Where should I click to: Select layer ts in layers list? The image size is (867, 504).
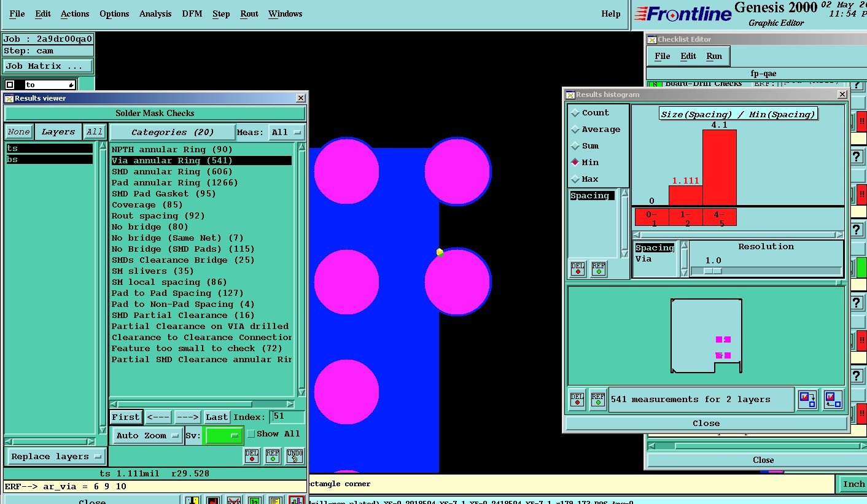coord(49,149)
